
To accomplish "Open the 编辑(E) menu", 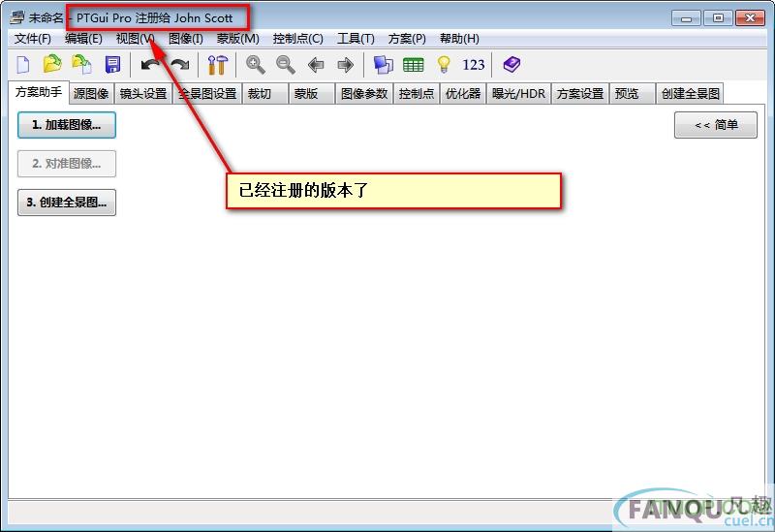I will point(83,39).
